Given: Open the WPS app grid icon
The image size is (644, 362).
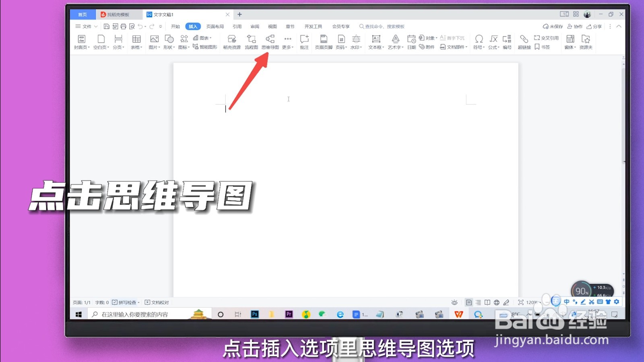Looking at the screenshot, I should (x=576, y=14).
